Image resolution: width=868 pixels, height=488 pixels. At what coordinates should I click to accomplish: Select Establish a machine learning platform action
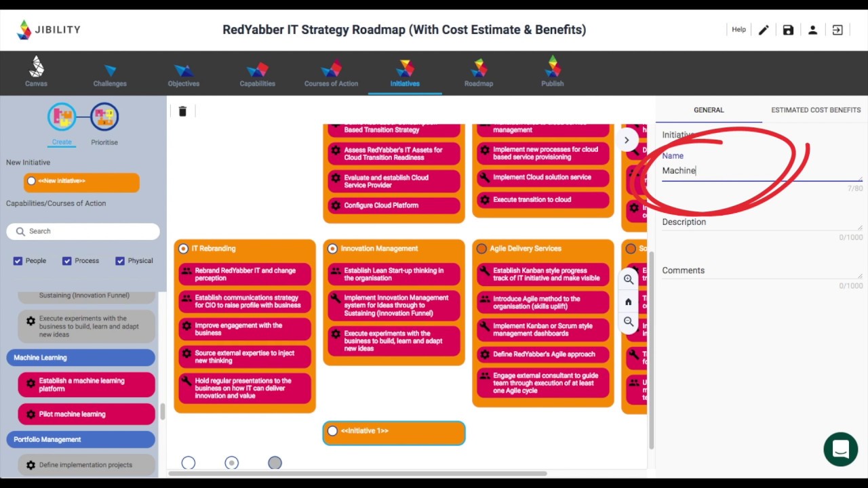tap(87, 385)
